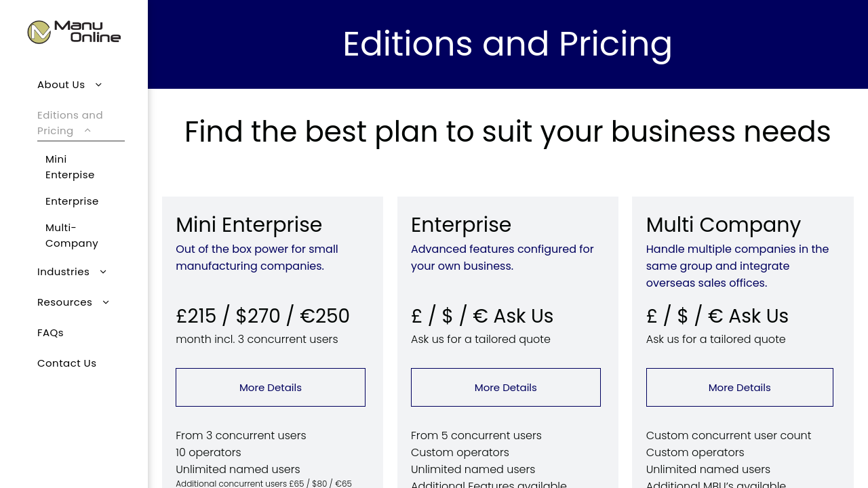This screenshot has height=488, width=868.
Task: Select Editions and Pricing in sidebar
Action: [69, 123]
